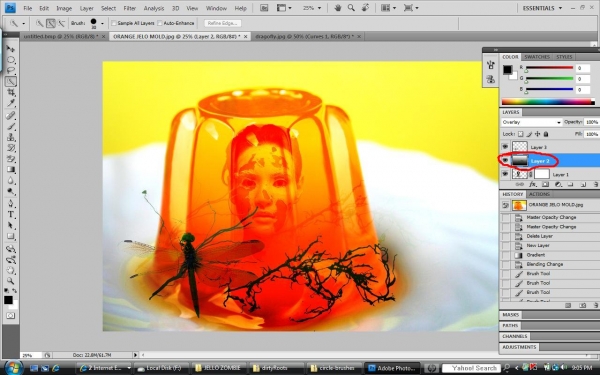Choose Add to selection mode in options bar
Viewport: 600px width, 375px height.
point(51,23)
